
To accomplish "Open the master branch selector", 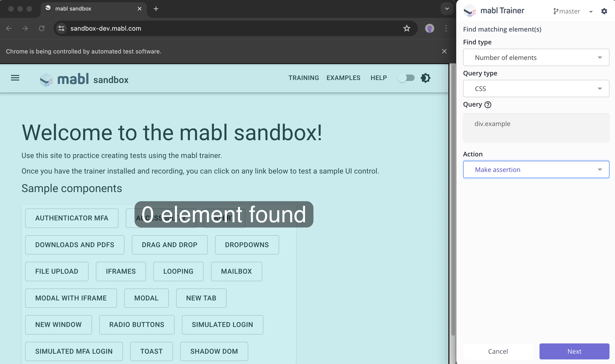I will [572, 11].
